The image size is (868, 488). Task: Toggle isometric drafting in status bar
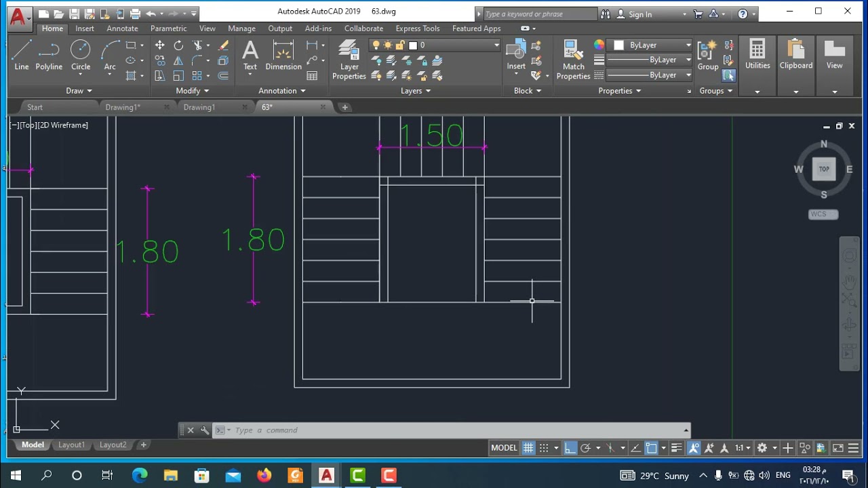610,448
